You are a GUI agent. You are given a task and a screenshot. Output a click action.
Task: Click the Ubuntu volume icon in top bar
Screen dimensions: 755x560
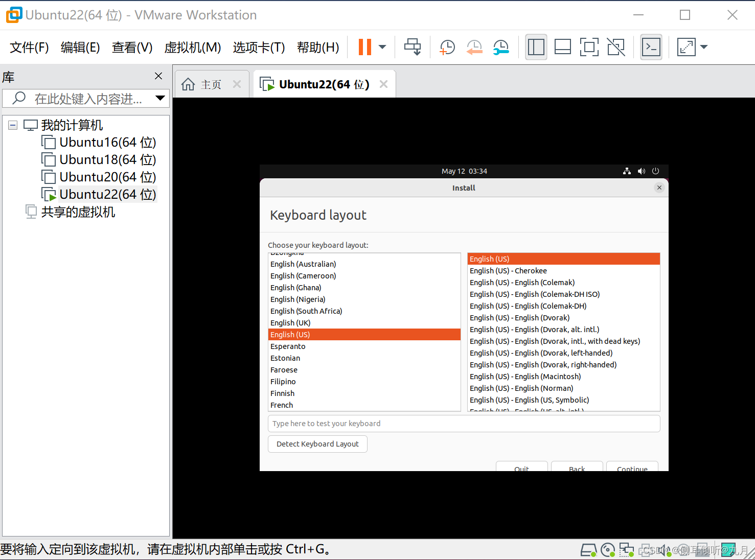(x=642, y=171)
